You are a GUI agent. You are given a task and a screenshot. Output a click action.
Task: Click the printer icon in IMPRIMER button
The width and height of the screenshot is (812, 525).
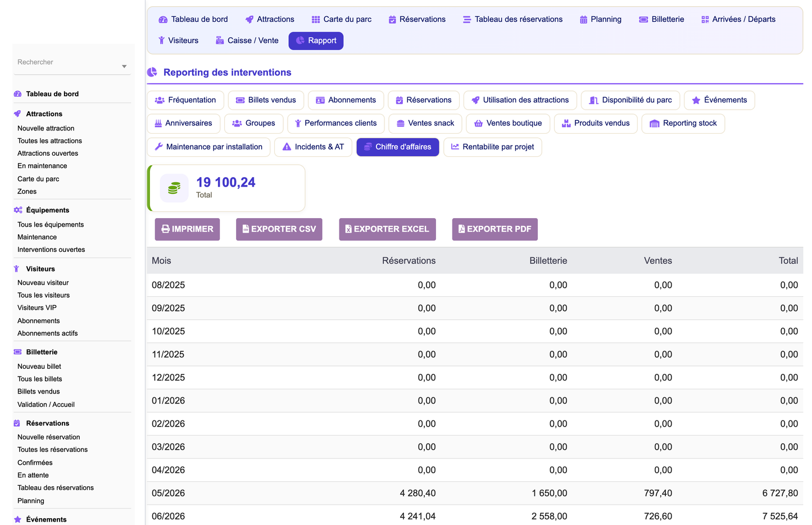point(166,229)
